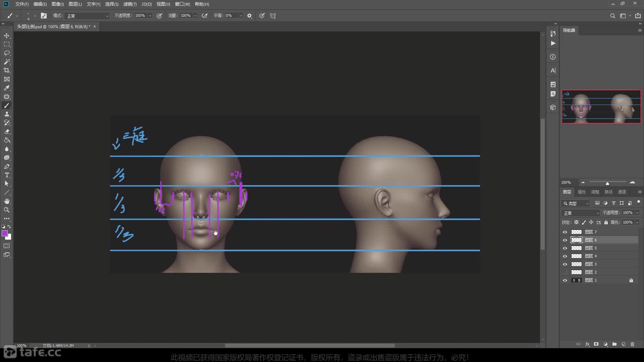Select the Clone Stamp tool
This screenshot has height=362, width=644.
click(x=7, y=114)
